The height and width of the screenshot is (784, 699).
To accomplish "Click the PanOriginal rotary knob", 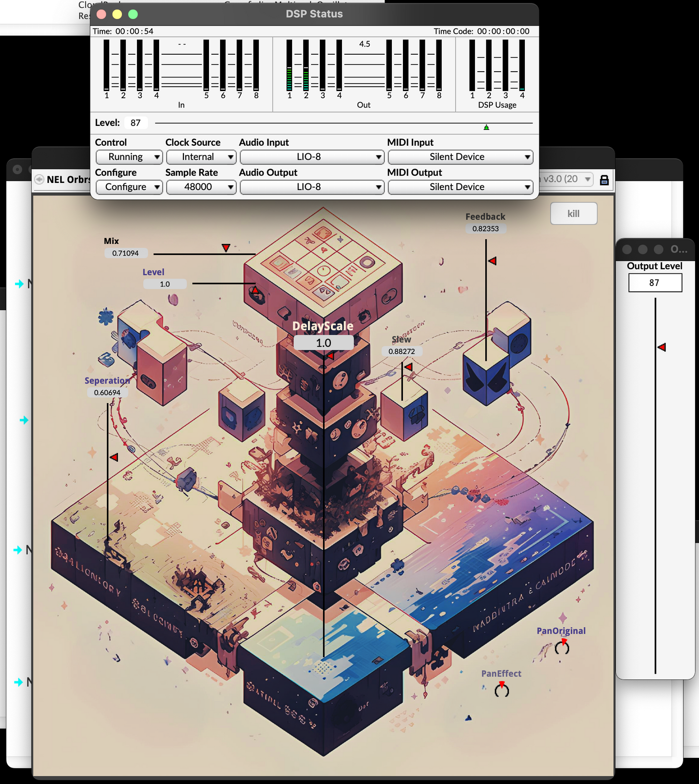I will 562,647.
